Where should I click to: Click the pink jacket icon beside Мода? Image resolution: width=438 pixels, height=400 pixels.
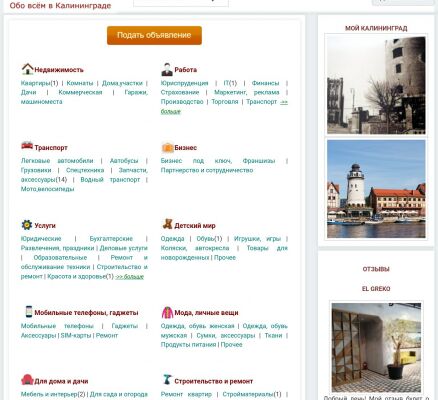coord(167,312)
